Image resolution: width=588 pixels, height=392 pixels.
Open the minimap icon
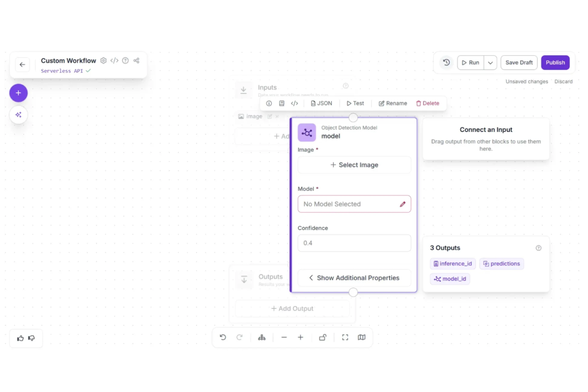tap(361, 337)
